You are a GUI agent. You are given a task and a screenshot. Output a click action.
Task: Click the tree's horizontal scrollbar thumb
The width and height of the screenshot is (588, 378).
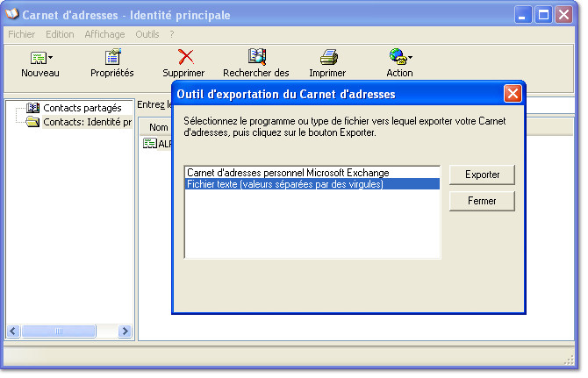tap(59, 331)
